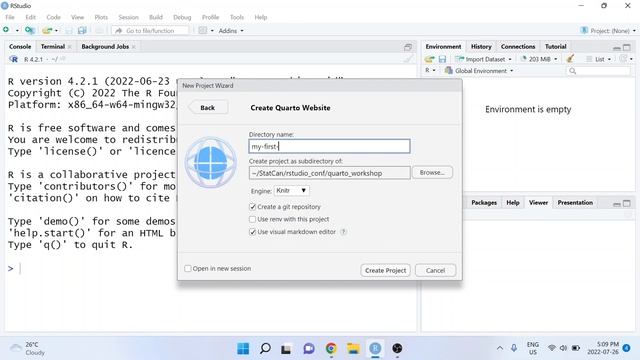Click the RStudio taskbar icon
The width and height of the screenshot is (640, 360).
pyautogui.click(x=375, y=349)
